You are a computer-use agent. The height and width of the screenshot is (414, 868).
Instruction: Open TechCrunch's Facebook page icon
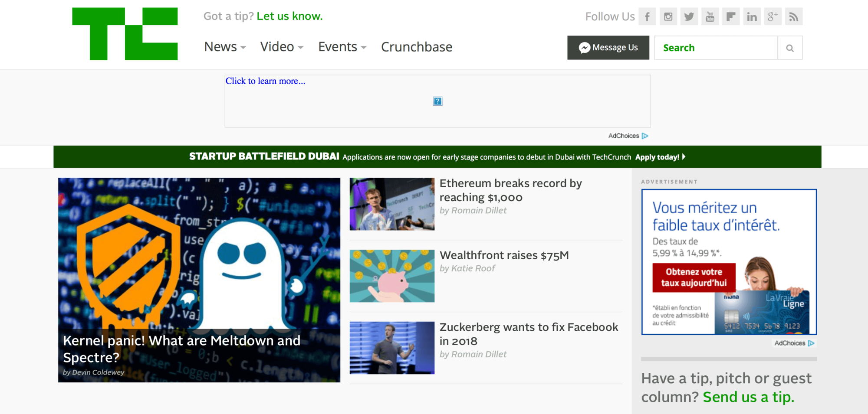(647, 16)
